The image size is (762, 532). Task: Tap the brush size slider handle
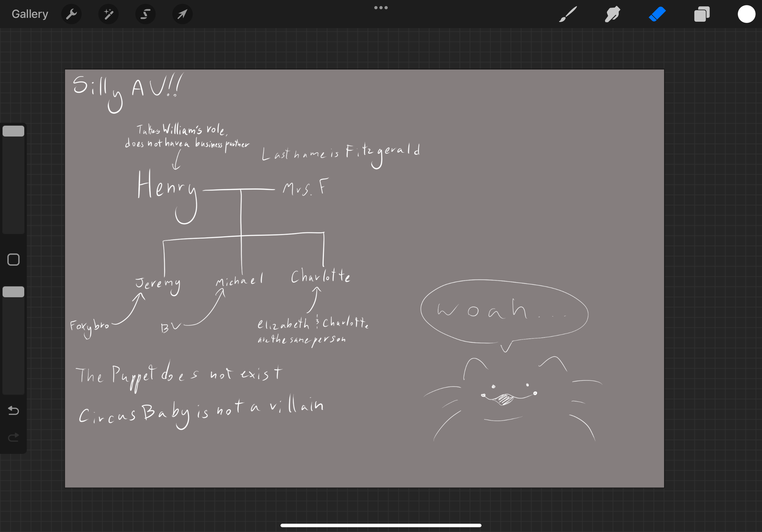(x=13, y=131)
